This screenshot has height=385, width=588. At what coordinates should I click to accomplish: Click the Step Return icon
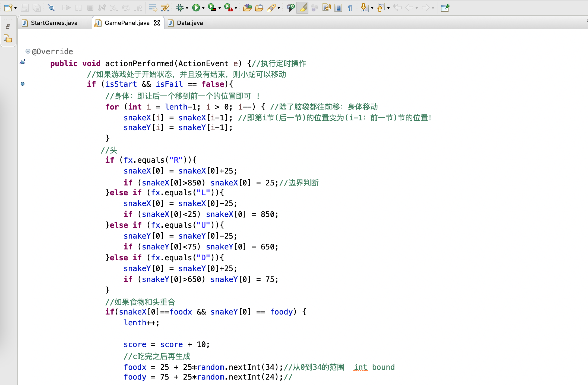coord(138,8)
